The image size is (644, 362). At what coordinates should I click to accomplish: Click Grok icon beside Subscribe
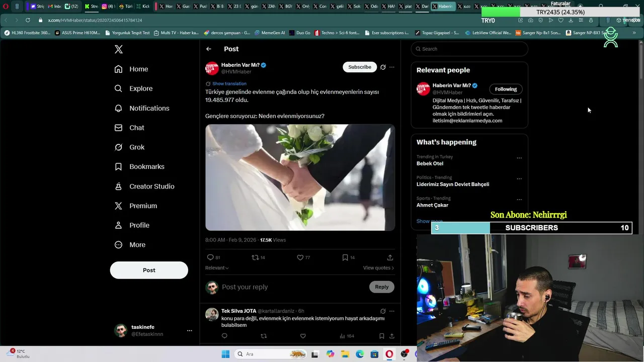click(x=383, y=67)
